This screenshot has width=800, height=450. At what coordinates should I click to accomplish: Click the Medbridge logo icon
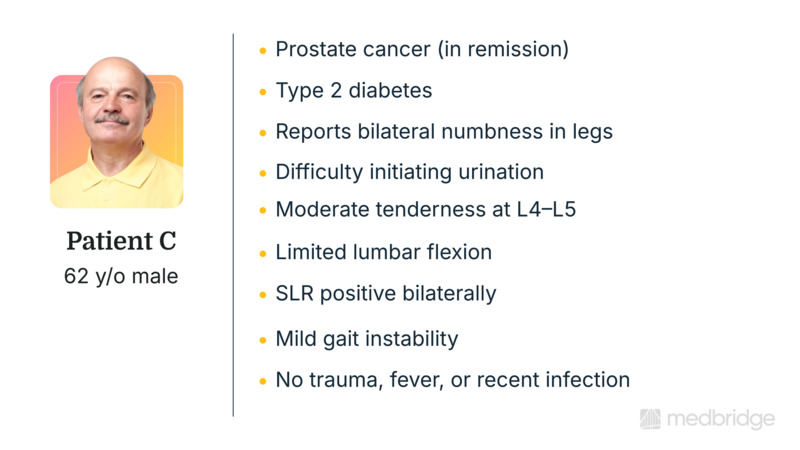[650, 419]
